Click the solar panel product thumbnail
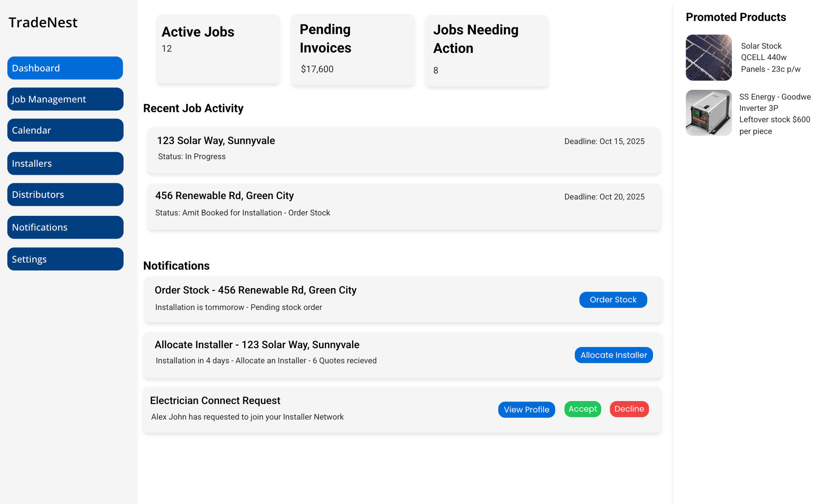816x504 pixels. (708, 58)
